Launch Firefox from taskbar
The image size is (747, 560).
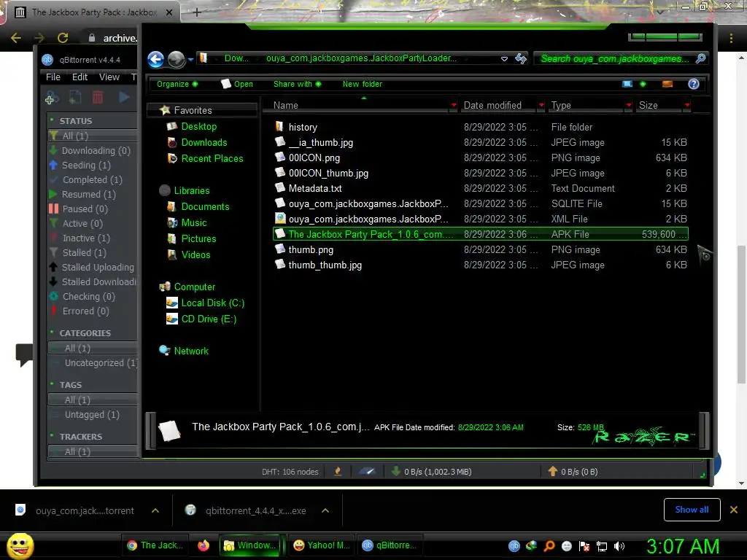[x=204, y=545]
